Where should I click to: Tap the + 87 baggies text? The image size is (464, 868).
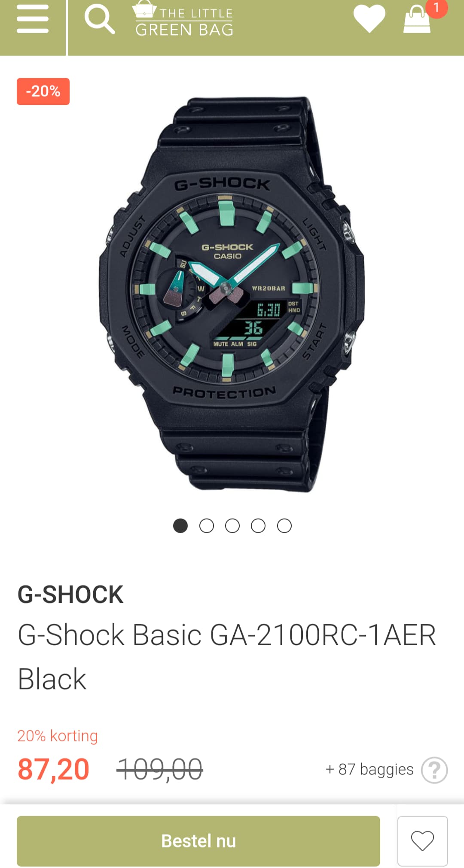pyautogui.click(x=369, y=770)
